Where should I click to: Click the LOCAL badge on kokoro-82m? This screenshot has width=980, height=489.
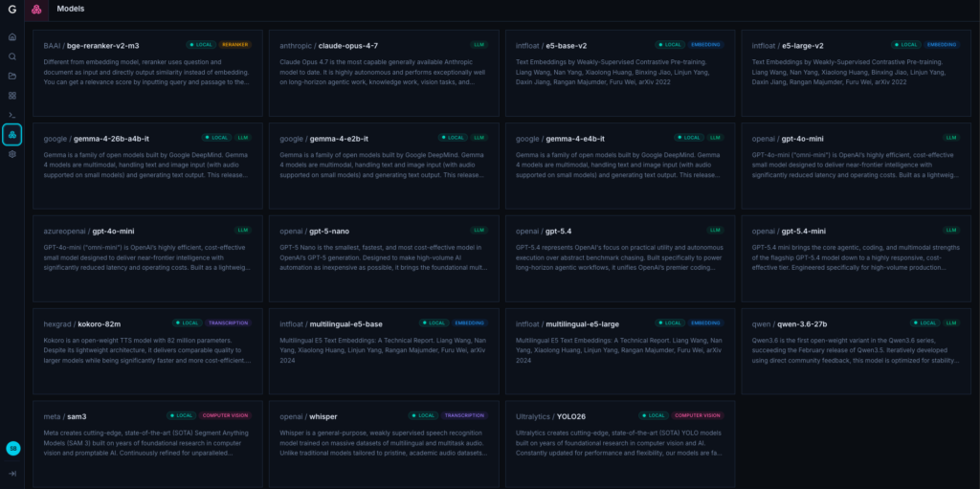tap(188, 323)
